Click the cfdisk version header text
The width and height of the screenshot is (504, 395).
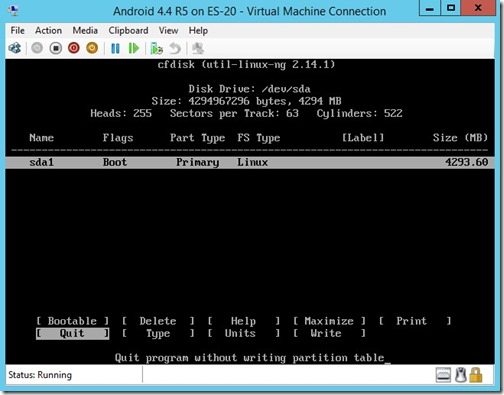[x=246, y=64]
